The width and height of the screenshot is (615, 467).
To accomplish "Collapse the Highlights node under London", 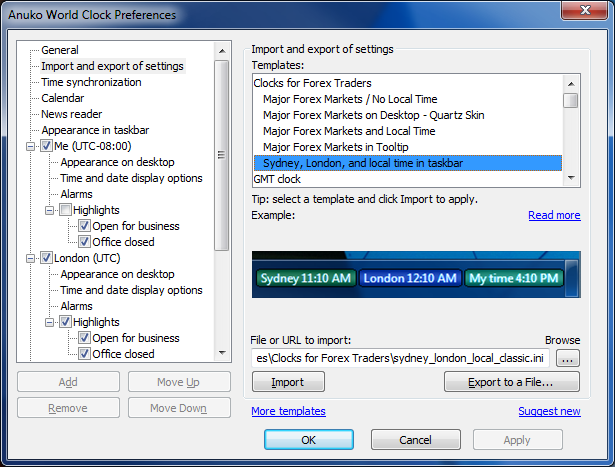I will tap(49, 322).
